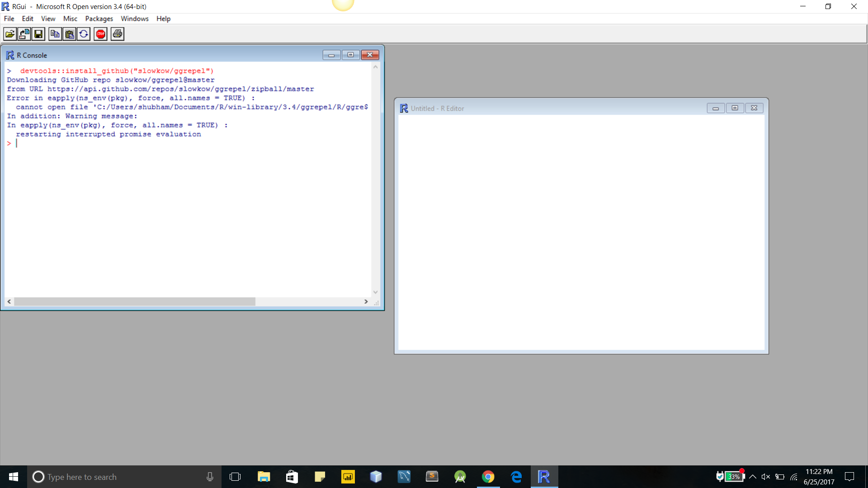The image size is (868, 488).
Task: Click the Copy and paste toolbar icon
Action: point(84,34)
